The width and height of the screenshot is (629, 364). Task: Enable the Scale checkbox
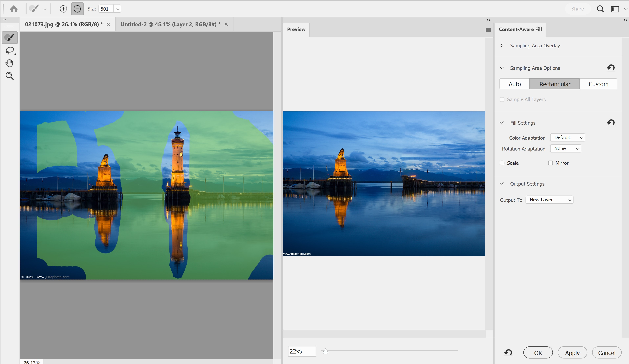point(502,163)
